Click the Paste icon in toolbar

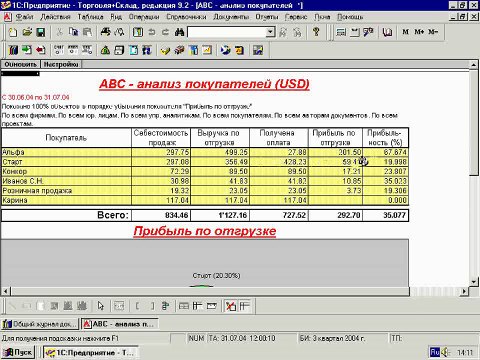click(87, 32)
